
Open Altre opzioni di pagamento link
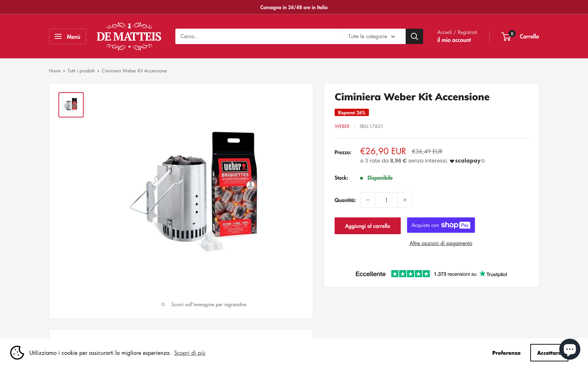(x=441, y=243)
